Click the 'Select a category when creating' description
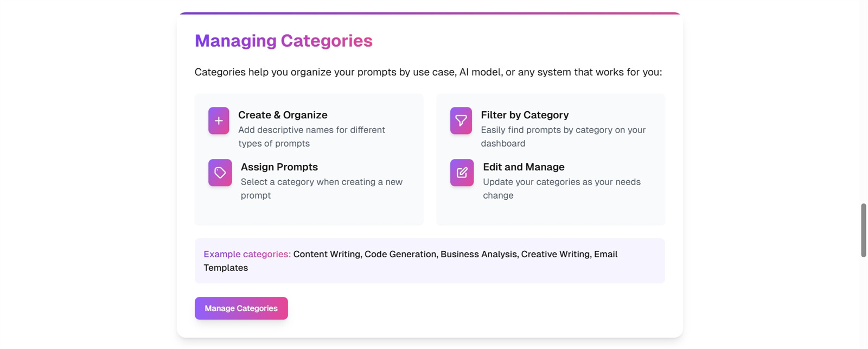The image size is (868, 349). (x=322, y=189)
